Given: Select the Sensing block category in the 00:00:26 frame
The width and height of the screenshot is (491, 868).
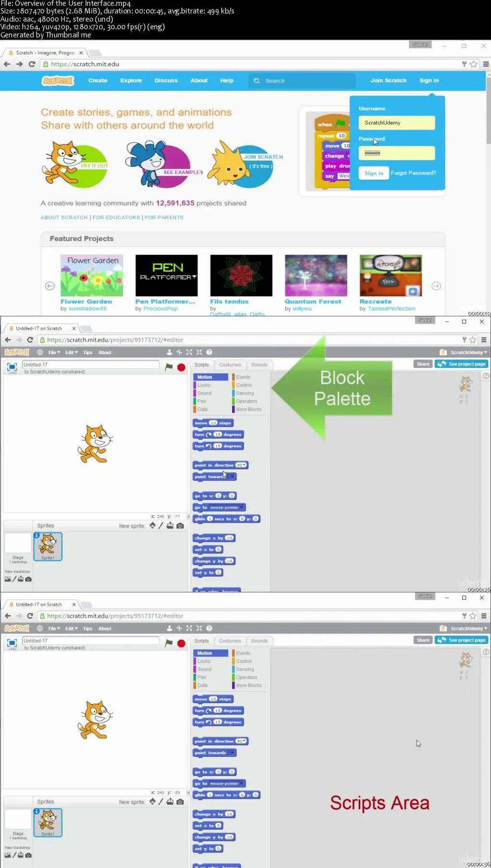Looking at the screenshot, I should pos(245,393).
